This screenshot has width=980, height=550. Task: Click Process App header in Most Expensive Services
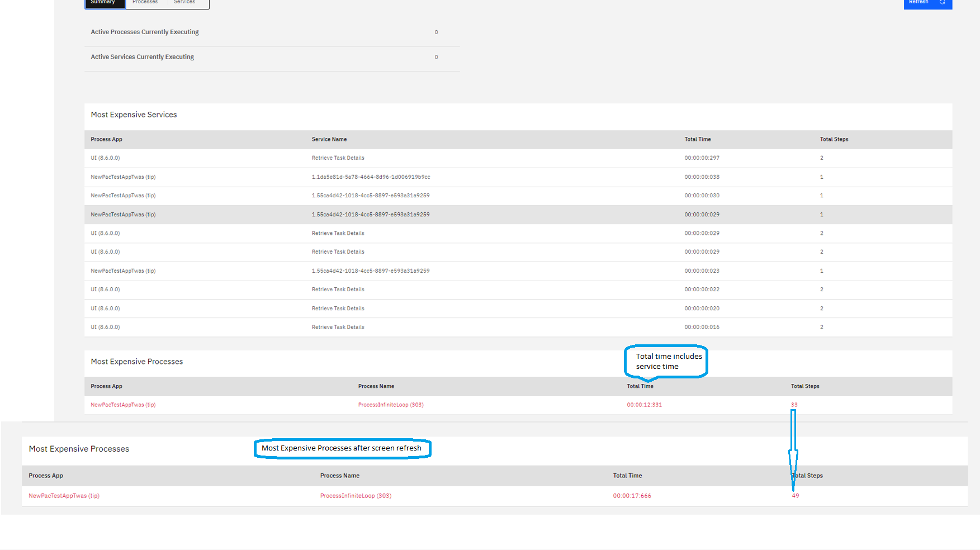coord(106,140)
